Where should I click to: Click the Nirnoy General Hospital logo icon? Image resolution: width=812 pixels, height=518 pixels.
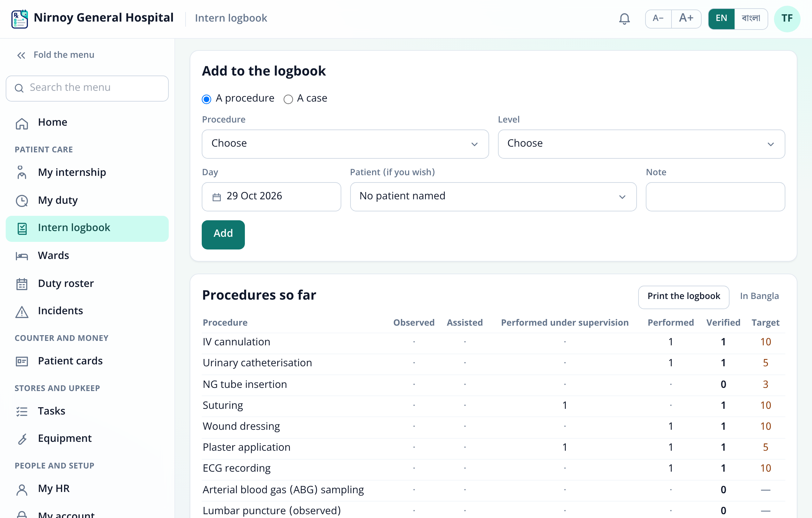(20, 19)
